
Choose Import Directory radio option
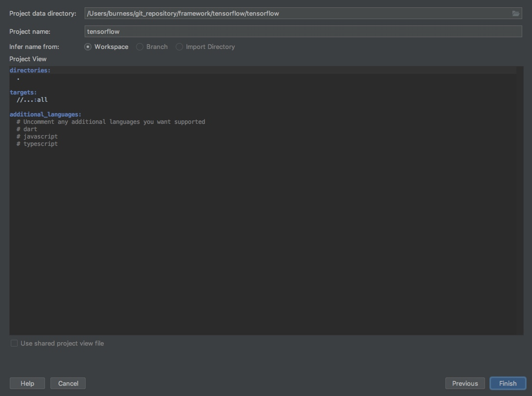180,47
